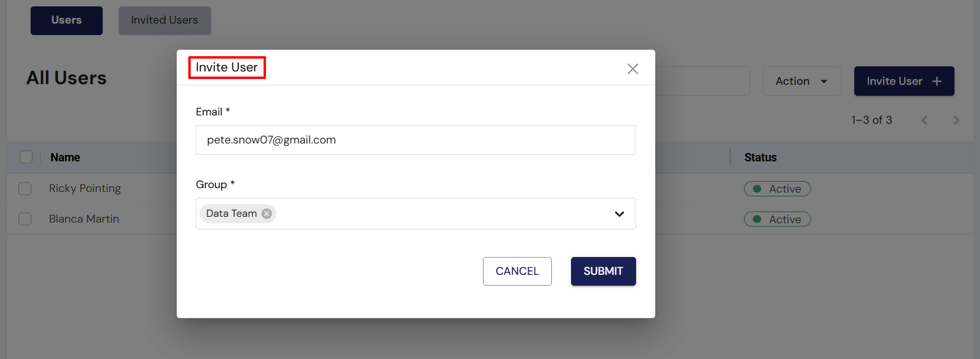980x359 pixels.
Task: Click the Invite User plus button
Action: (903, 81)
